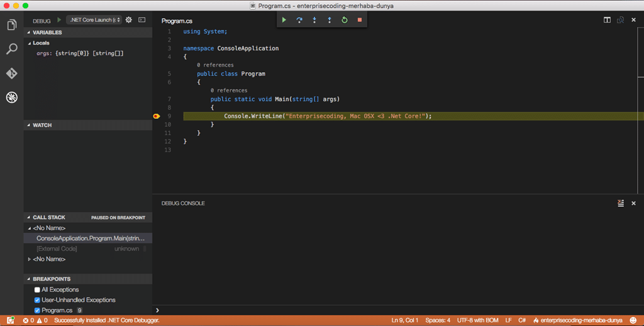This screenshot has width=644, height=326.
Task: Uncheck User-Unhandled Exceptions breakpoint
Action: coord(37,300)
